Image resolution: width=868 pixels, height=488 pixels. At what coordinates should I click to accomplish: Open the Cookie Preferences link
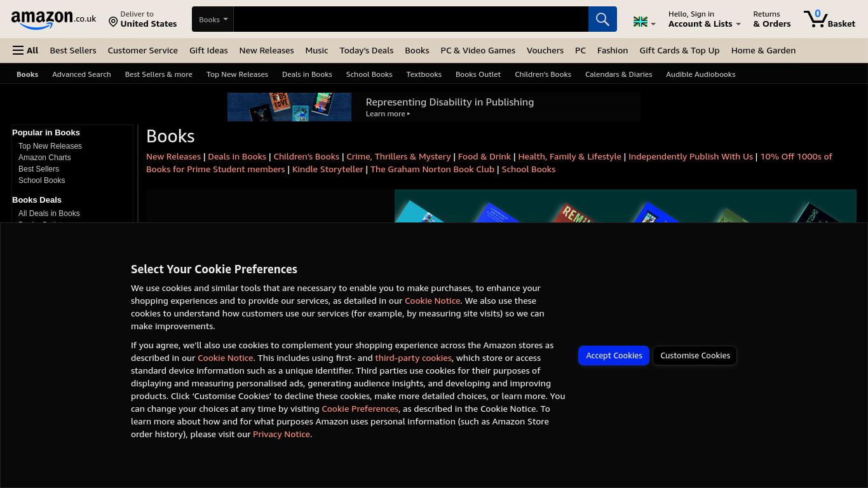(x=360, y=409)
